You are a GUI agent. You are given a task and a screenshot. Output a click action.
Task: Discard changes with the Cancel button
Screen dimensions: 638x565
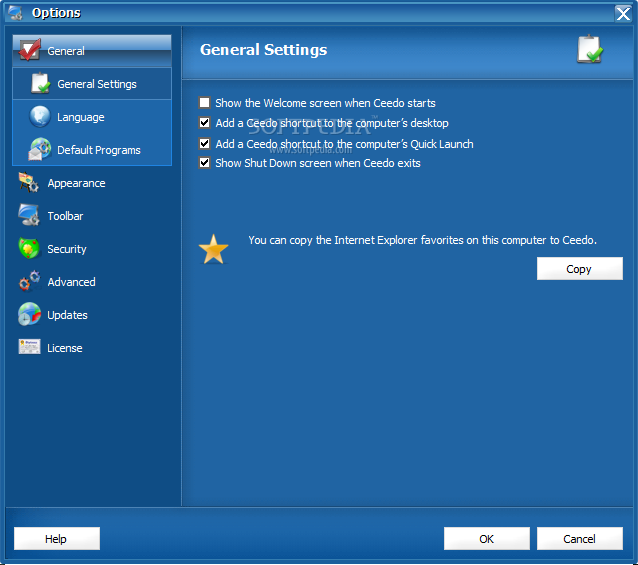point(579,539)
